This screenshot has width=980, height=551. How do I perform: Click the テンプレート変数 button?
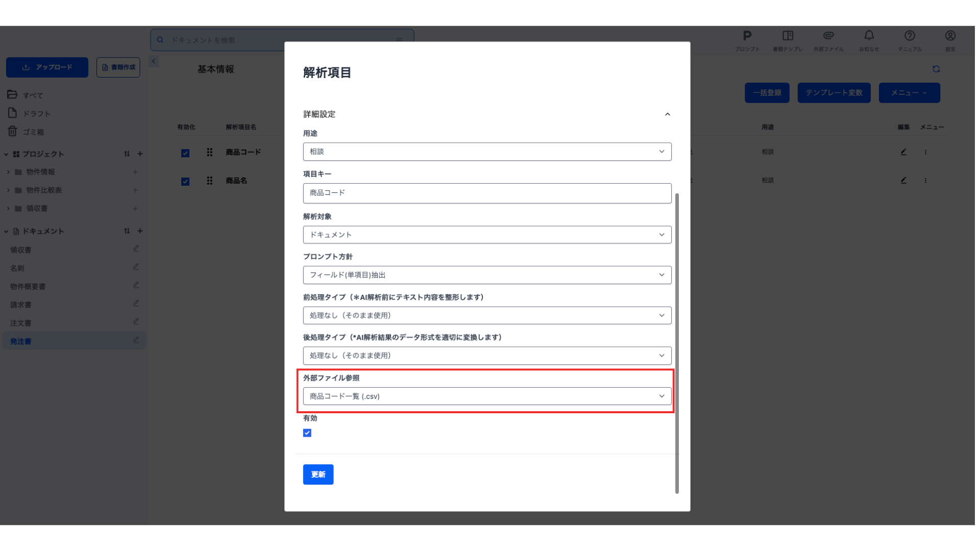(x=834, y=93)
